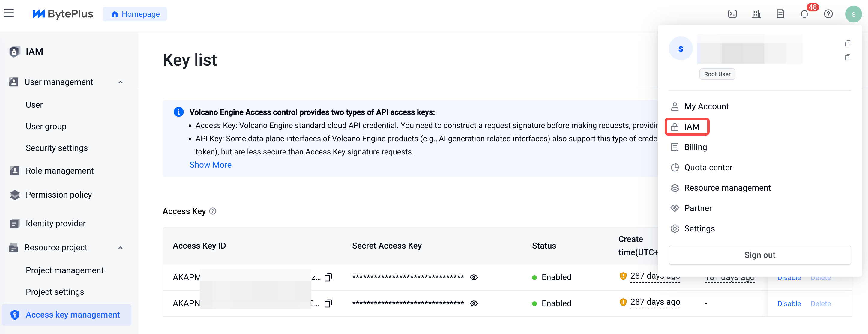The height and width of the screenshot is (334, 868).
Task: Click the notifications bell icon
Action: pos(804,14)
